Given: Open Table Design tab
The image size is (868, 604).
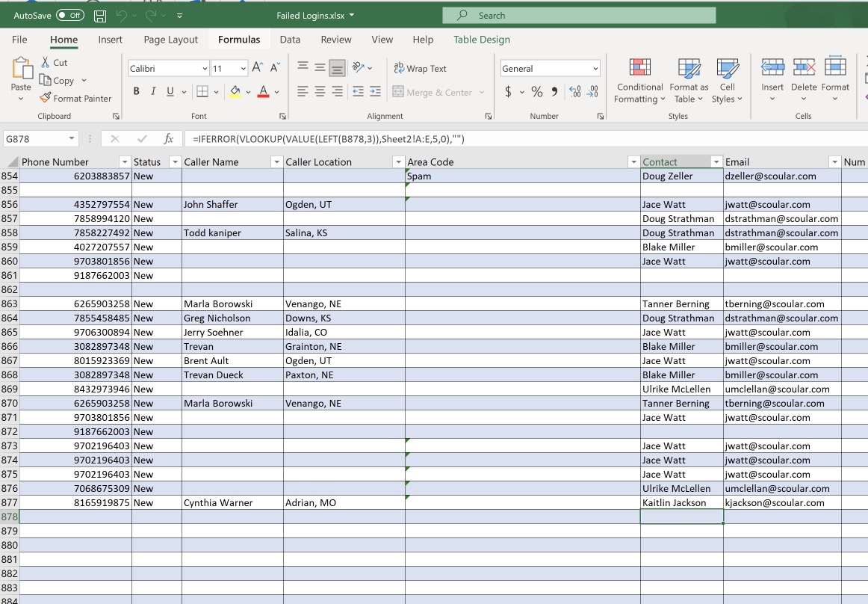Looking at the screenshot, I should (x=482, y=40).
